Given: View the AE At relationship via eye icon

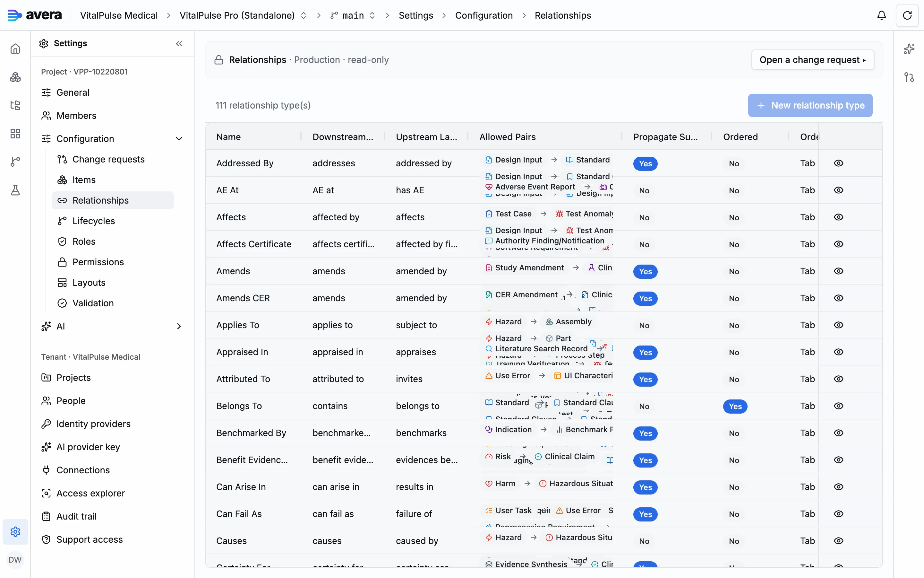Looking at the screenshot, I should [x=838, y=190].
